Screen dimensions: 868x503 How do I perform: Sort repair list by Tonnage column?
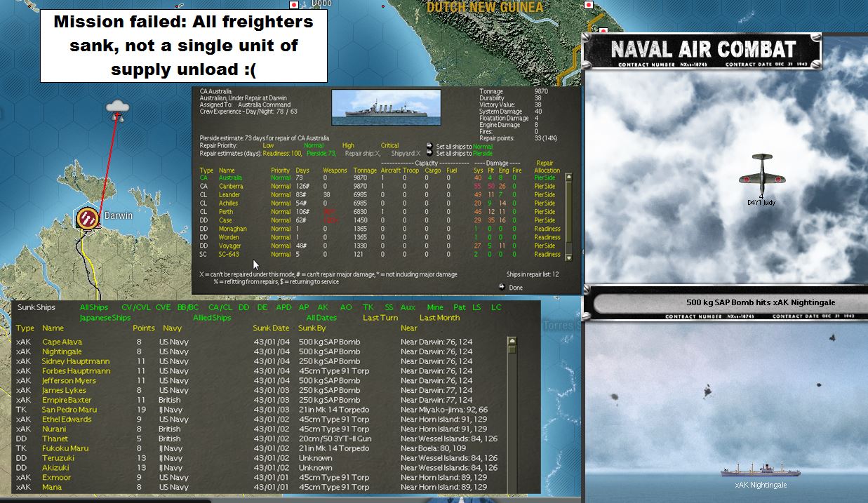point(365,170)
